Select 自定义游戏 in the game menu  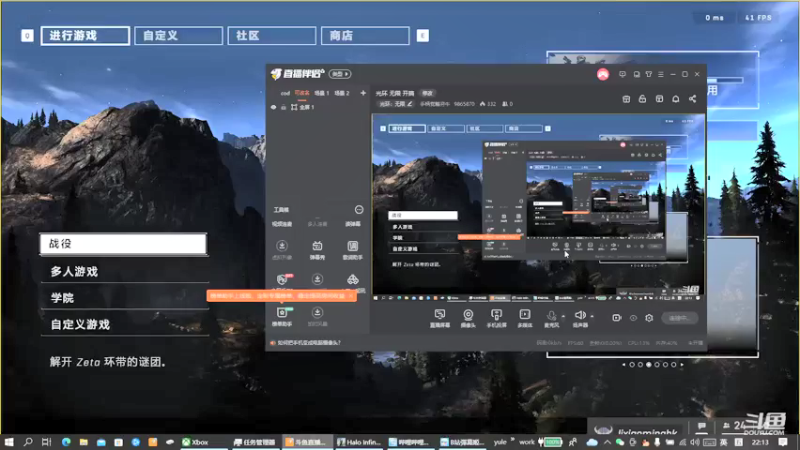124,324
